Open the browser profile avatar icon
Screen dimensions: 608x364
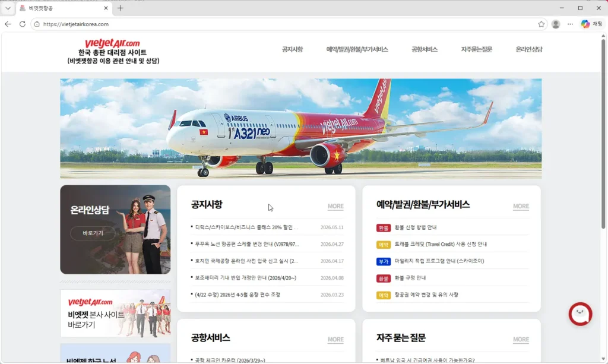tap(556, 24)
